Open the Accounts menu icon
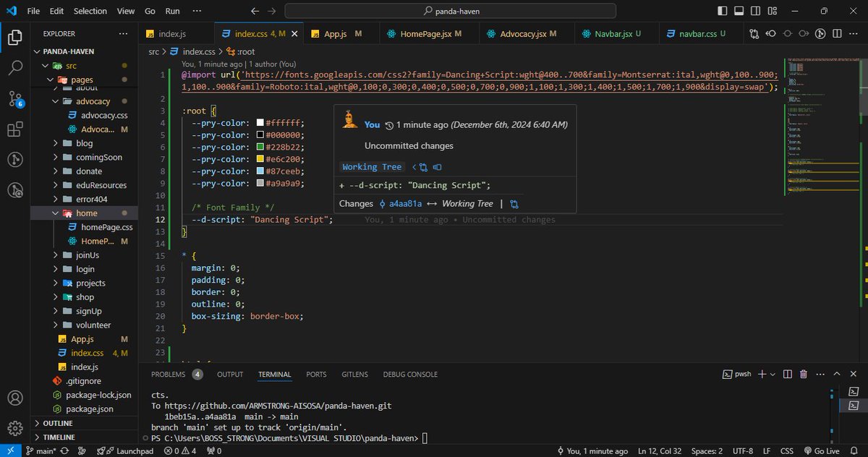This screenshot has width=868, height=457. 14,398
